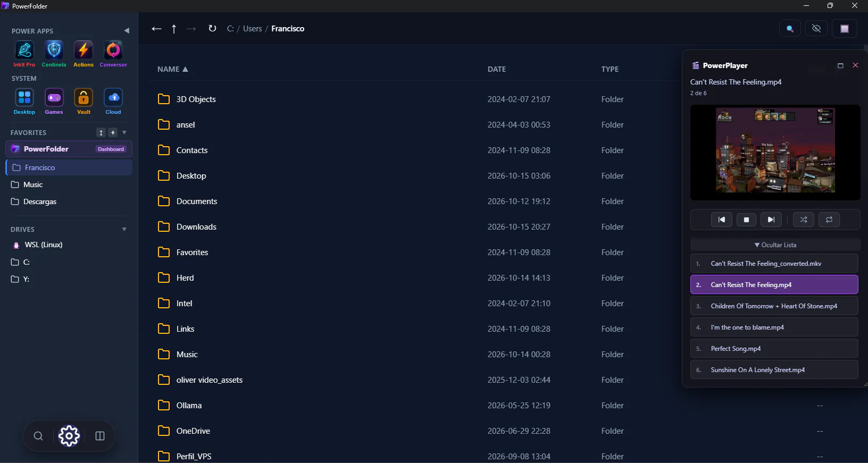Add a new favorite with the plus button

[113, 132]
